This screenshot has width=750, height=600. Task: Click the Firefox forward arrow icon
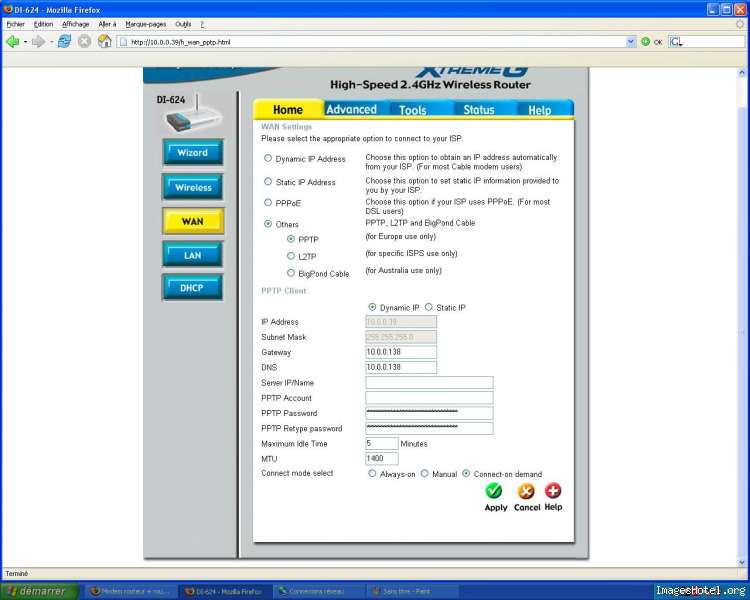[x=38, y=42]
